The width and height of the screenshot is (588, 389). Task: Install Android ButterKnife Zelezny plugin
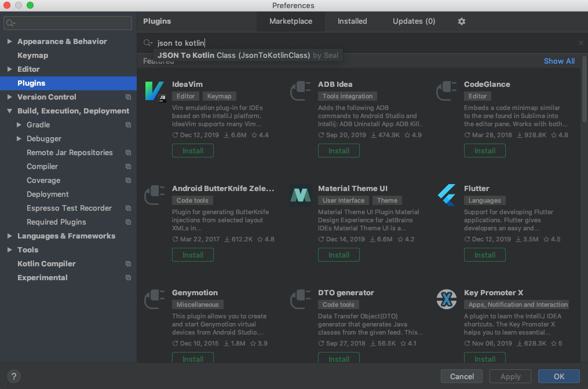(193, 255)
